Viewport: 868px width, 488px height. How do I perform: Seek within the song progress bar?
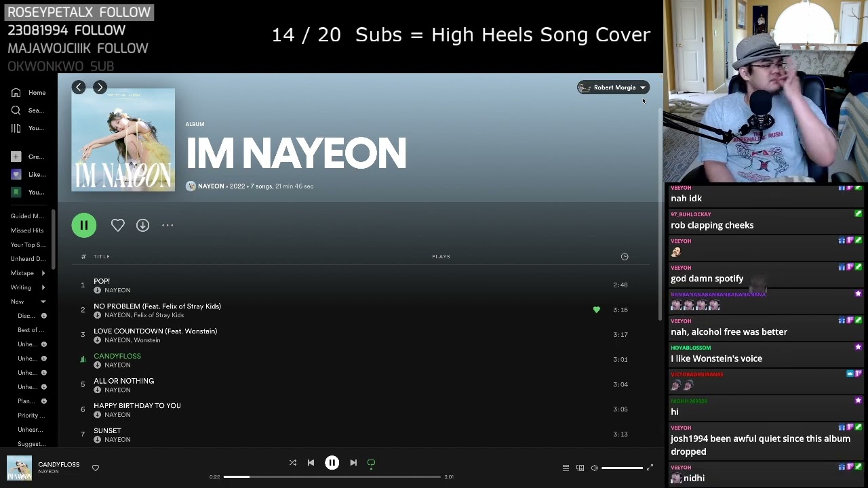point(332,476)
